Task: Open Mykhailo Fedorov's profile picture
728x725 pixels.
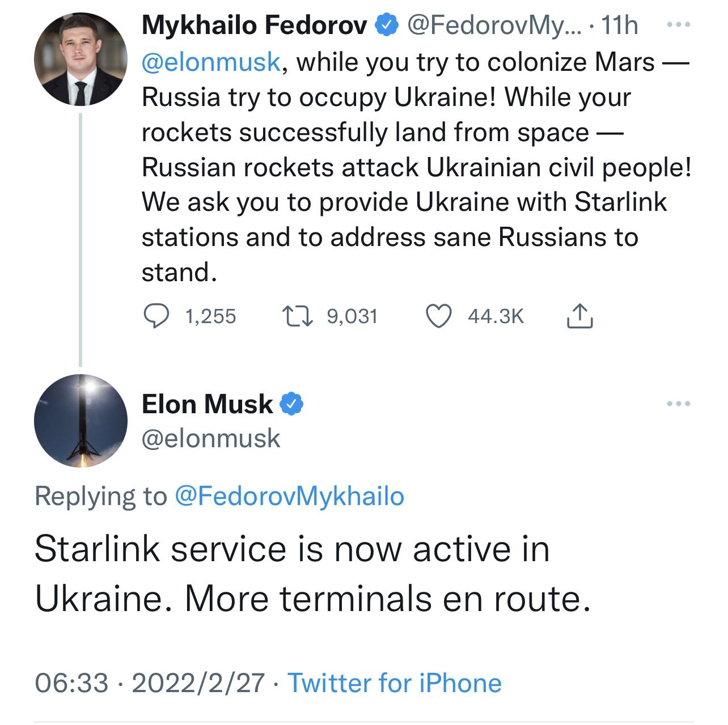Action: click(x=81, y=60)
